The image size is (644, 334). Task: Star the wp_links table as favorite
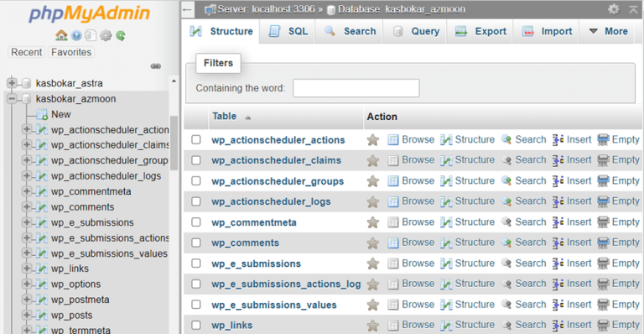373,326
